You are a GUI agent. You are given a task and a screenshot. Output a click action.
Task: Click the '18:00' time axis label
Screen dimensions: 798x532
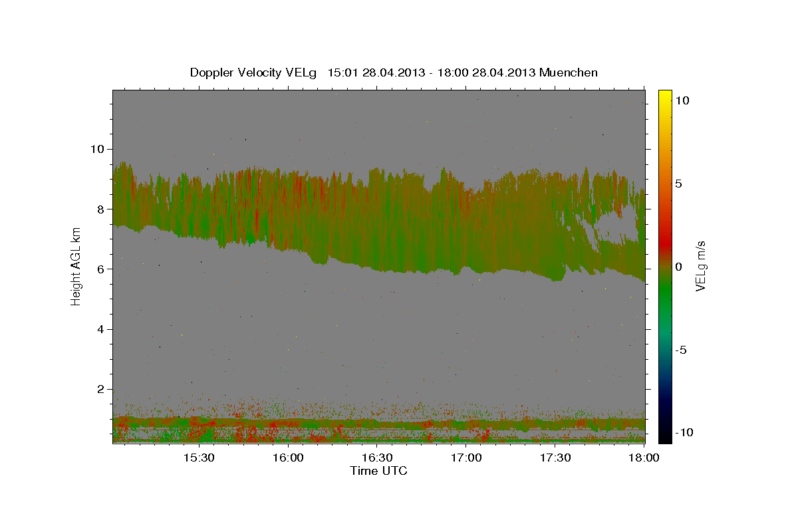coord(645,458)
